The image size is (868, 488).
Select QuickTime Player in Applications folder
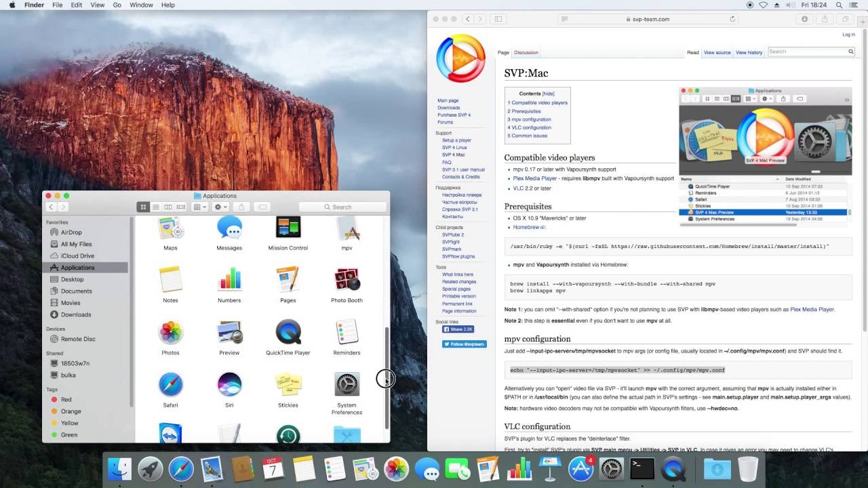(288, 332)
